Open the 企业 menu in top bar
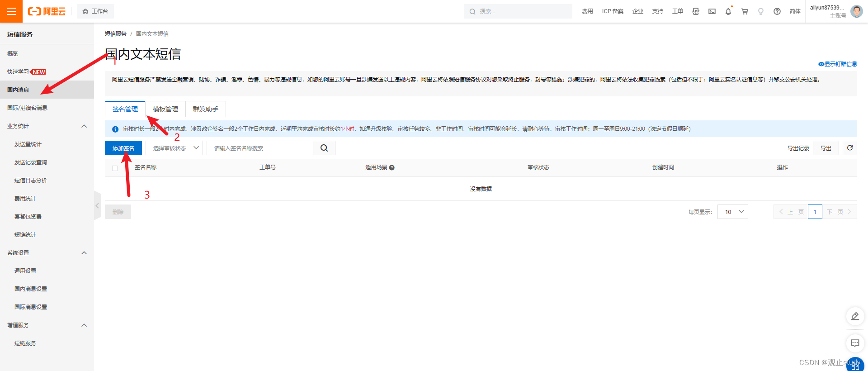868x371 pixels. pyautogui.click(x=638, y=11)
